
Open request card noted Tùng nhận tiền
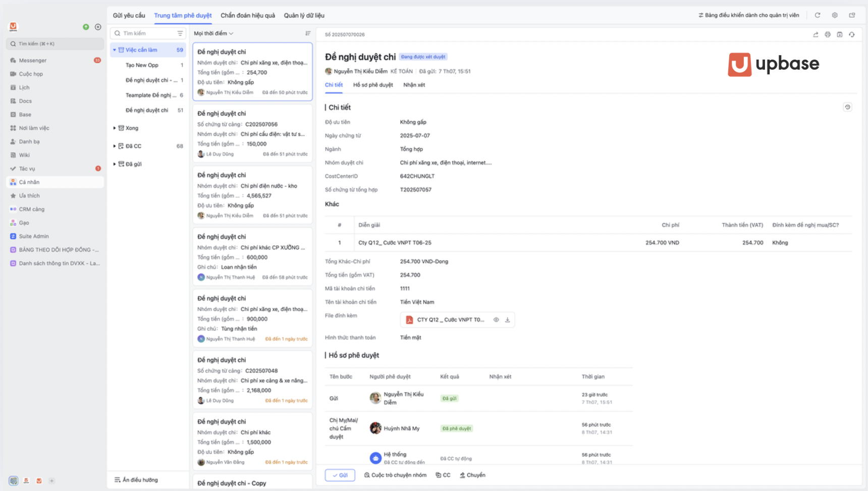pyautogui.click(x=252, y=318)
